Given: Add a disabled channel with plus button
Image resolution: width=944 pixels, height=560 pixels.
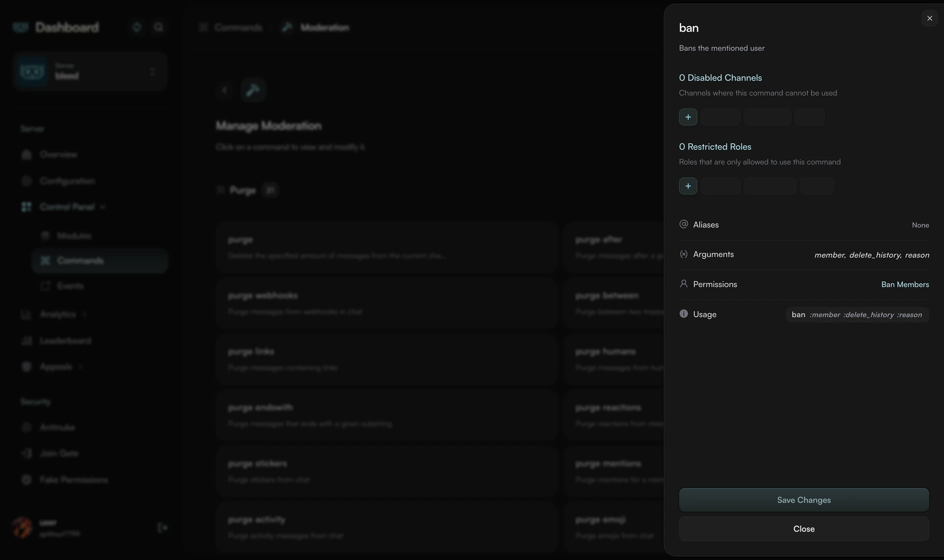Looking at the screenshot, I should 688,117.
